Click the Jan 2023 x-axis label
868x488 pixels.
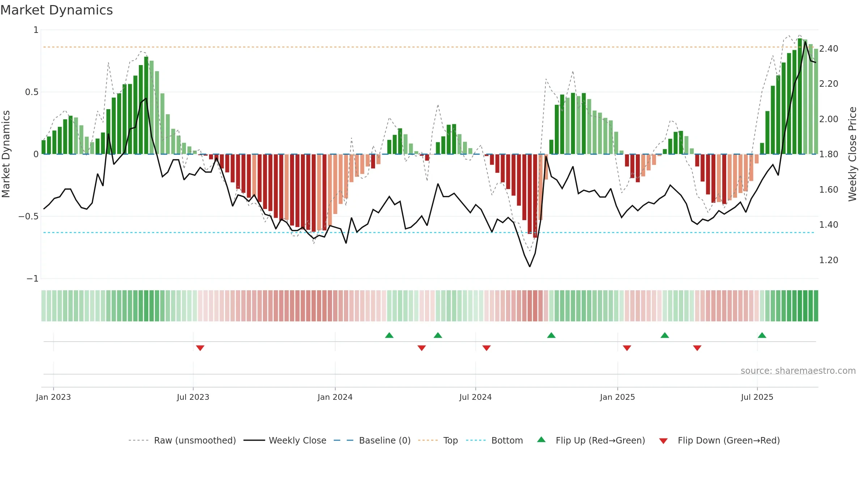(x=54, y=397)
